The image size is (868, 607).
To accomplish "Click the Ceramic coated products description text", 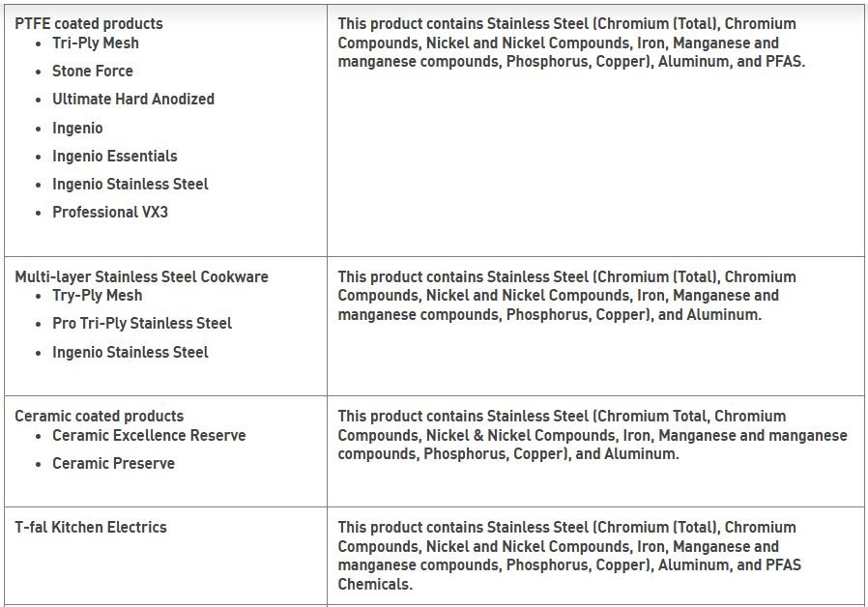I will tap(592, 435).
